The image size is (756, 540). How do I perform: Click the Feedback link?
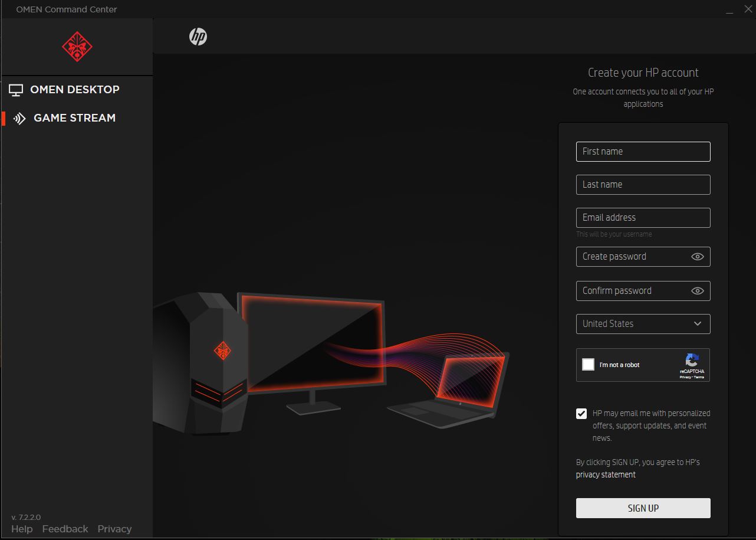point(65,529)
